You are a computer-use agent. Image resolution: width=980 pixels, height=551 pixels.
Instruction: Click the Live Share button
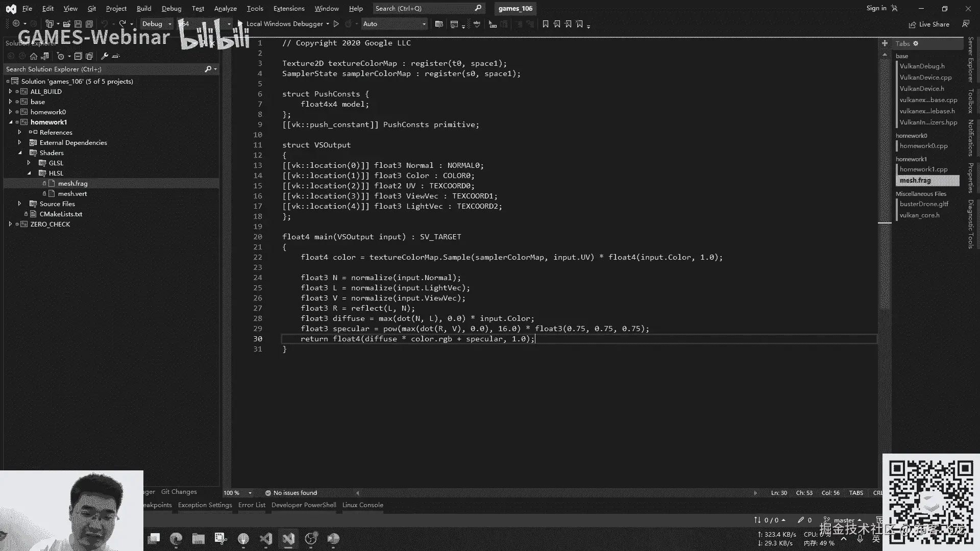pos(929,24)
